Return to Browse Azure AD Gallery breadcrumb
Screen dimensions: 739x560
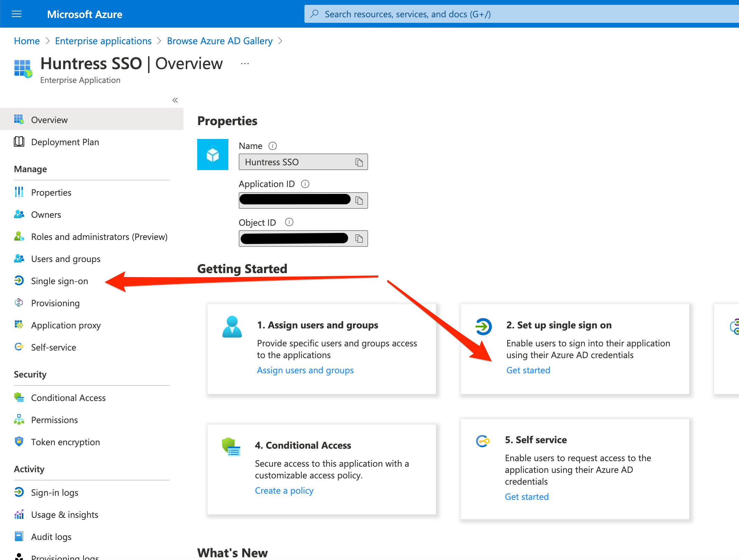220,41
